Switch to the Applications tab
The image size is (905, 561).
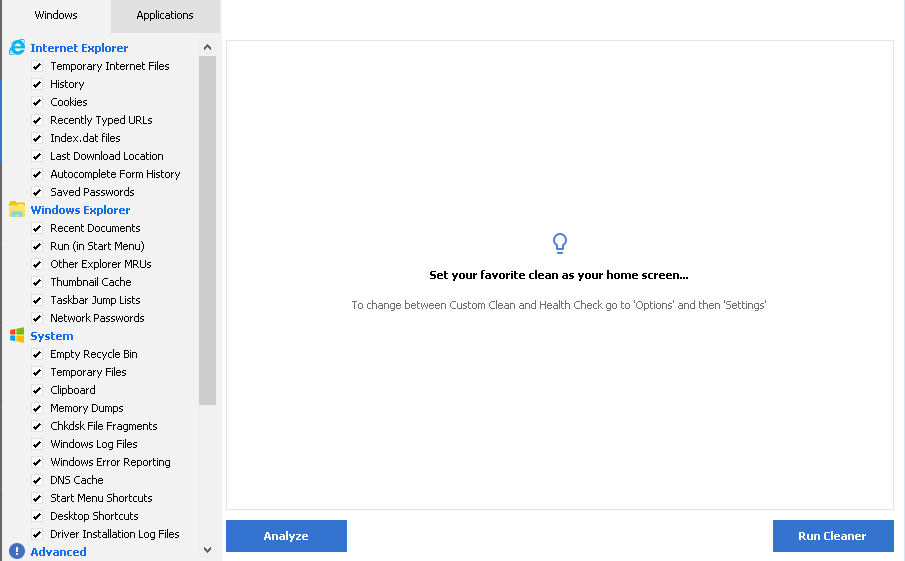[x=165, y=15]
